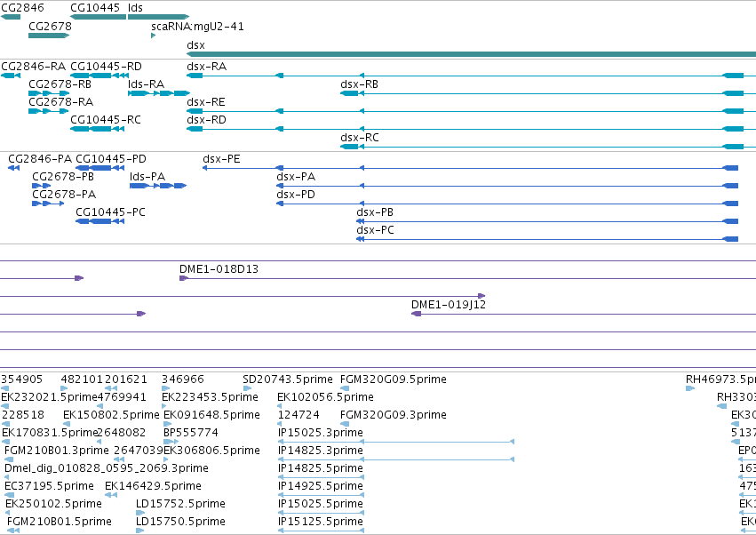Click the CG2678 gene bar glyph
This screenshot has height=535, width=756.
click(x=49, y=36)
